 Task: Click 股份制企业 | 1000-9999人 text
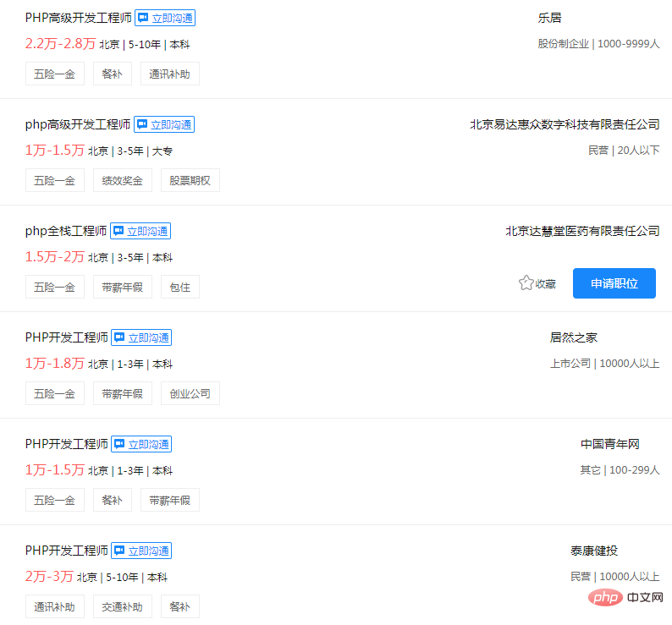598,44
